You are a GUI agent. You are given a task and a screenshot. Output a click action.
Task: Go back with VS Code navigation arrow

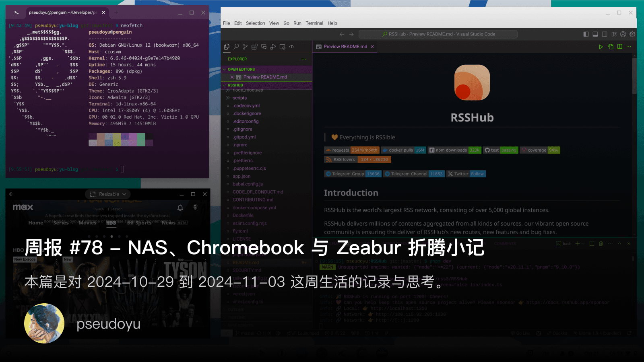tap(342, 34)
